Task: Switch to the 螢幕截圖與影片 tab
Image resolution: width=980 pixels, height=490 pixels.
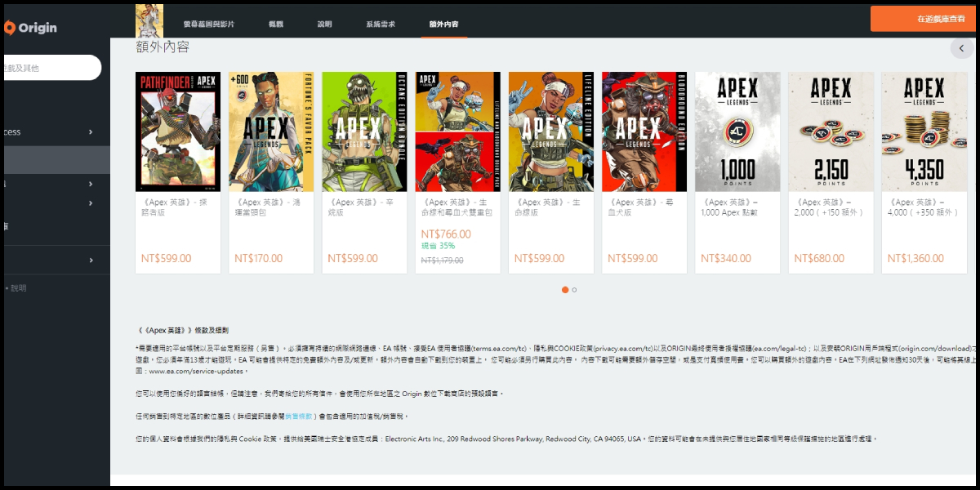Action: point(208,24)
